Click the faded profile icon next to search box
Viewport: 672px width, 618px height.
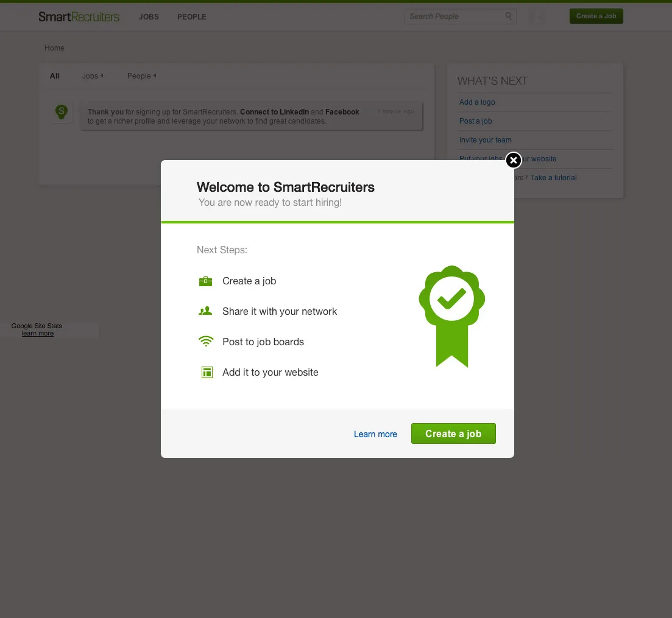(x=537, y=16)
